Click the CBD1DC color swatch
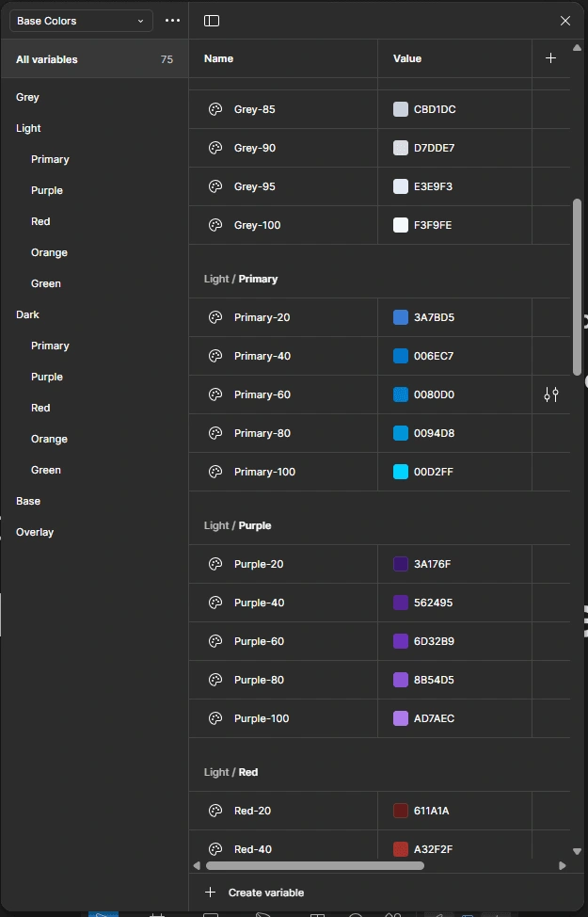The image size is (588, 917). (401, 109)
